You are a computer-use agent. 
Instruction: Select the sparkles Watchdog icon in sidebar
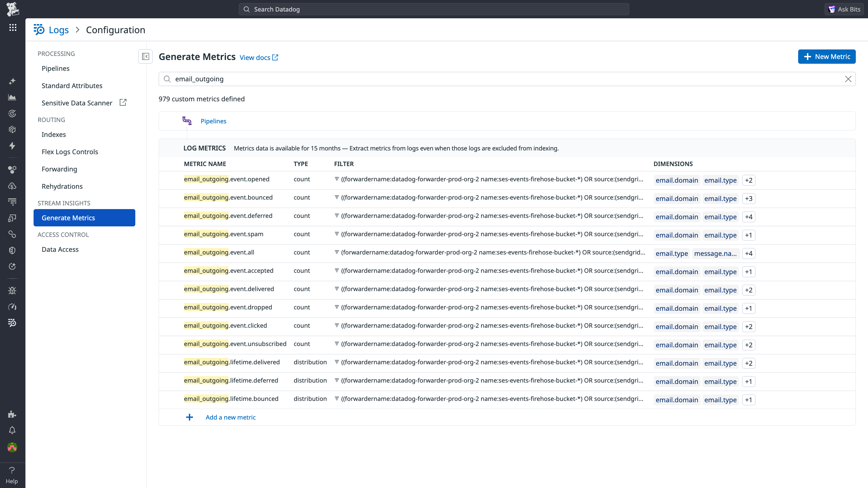click(x=12, y=81)
